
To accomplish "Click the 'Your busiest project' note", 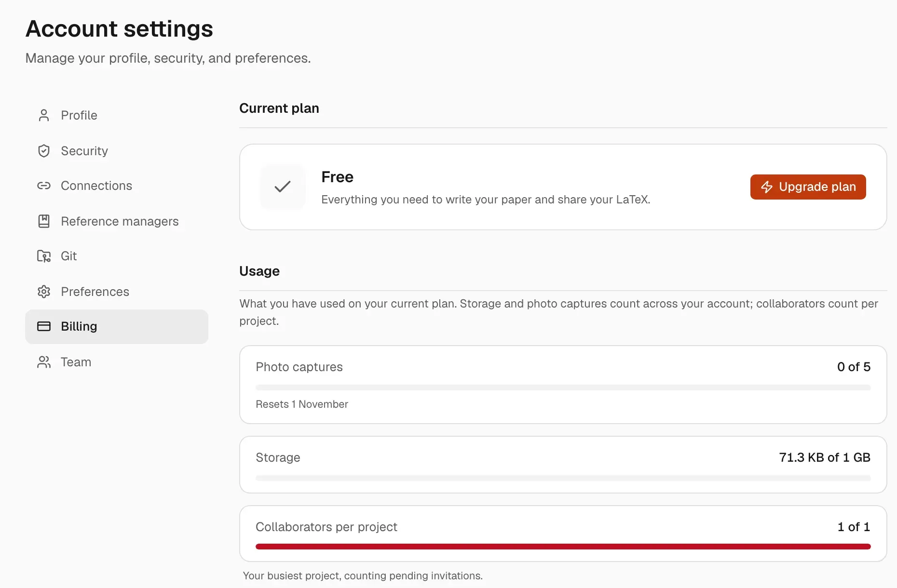I will (363, 576).
